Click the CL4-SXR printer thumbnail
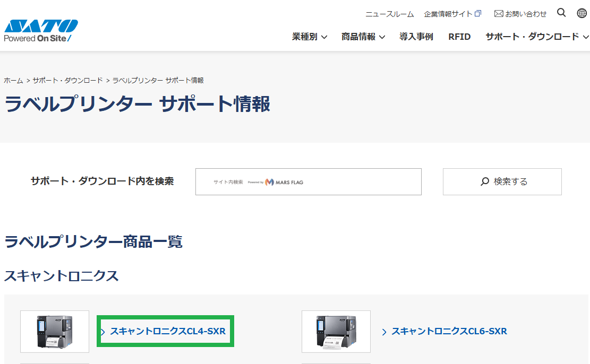Image resolution: width=590 pixels, height=364 pixels. click(55, 331)
